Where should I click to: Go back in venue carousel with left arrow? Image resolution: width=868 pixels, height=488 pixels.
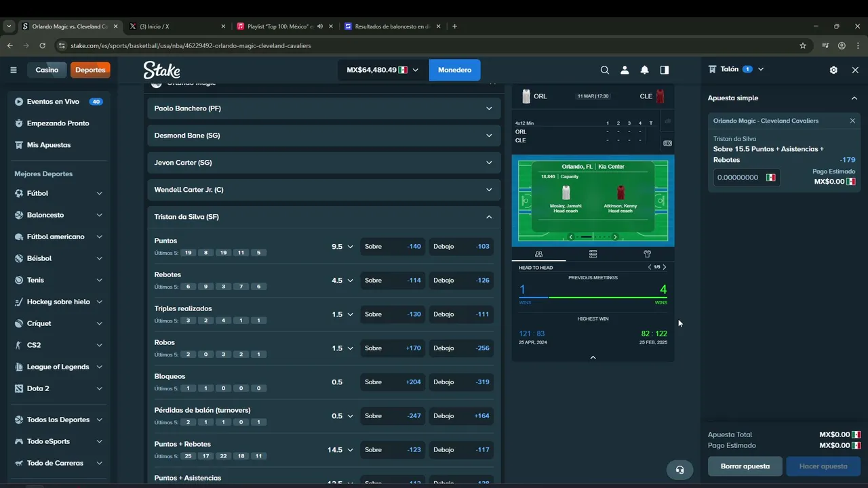[x=571, y=237]
